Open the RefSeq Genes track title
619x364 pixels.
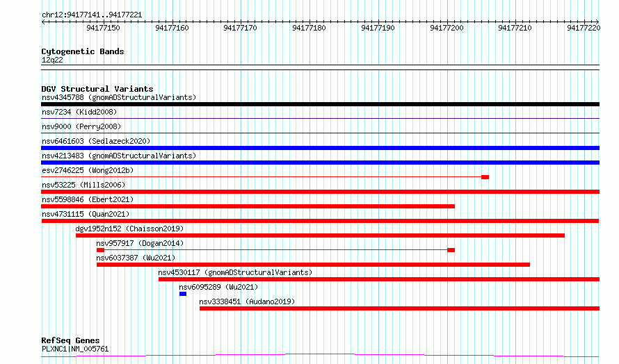tap(70, 340)
